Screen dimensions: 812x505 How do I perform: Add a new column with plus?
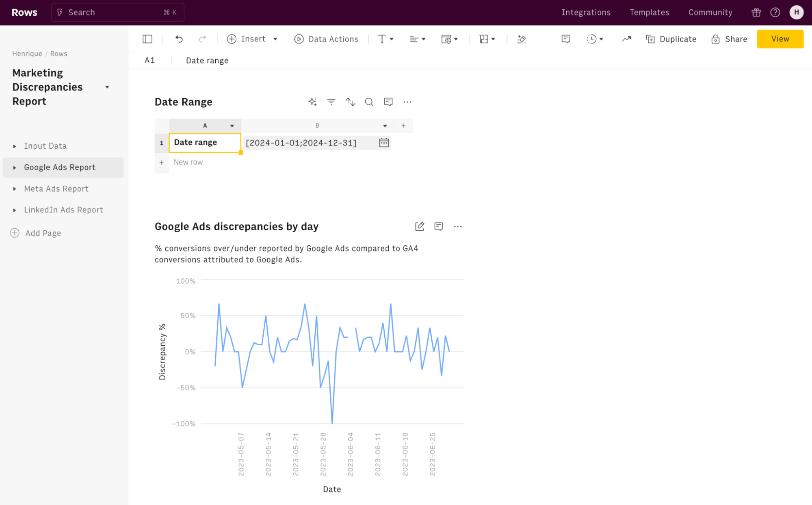coord(403,126)
